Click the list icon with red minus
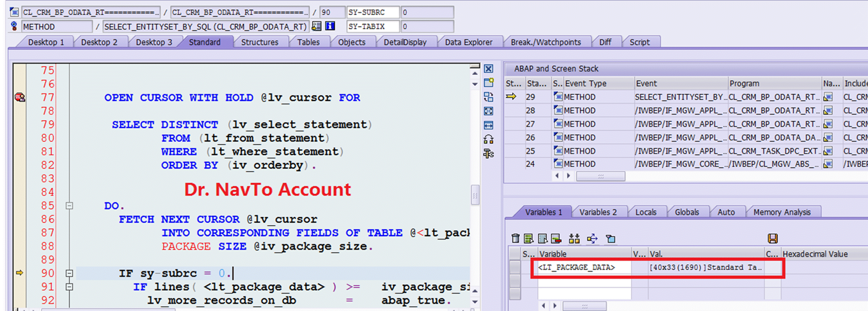 pyautogui.click(x=556, y=238)
